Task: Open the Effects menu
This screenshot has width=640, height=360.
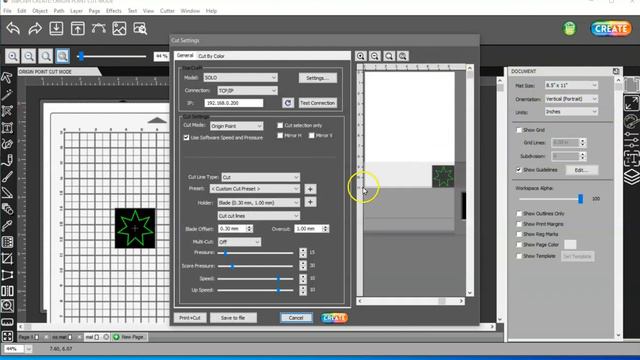Action: click(113, 11)
